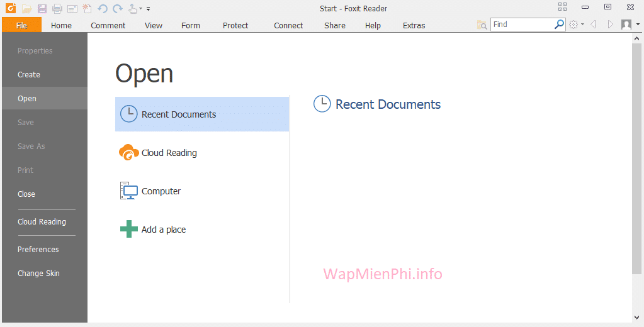Viewport: 644px width, 327px height.
Task: Create a new blank PDF via toolbar icon
Action: click(87, 8)
